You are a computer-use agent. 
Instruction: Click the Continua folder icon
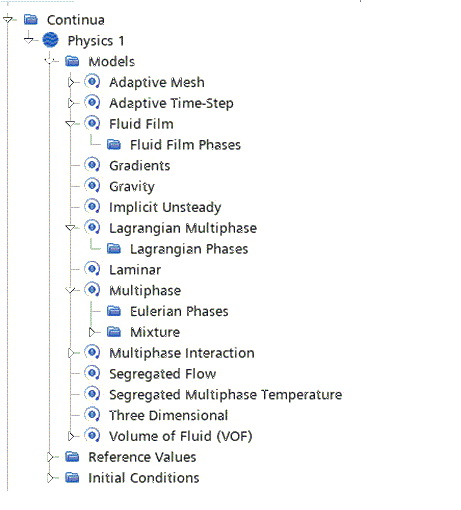click(x=31, y=20)
